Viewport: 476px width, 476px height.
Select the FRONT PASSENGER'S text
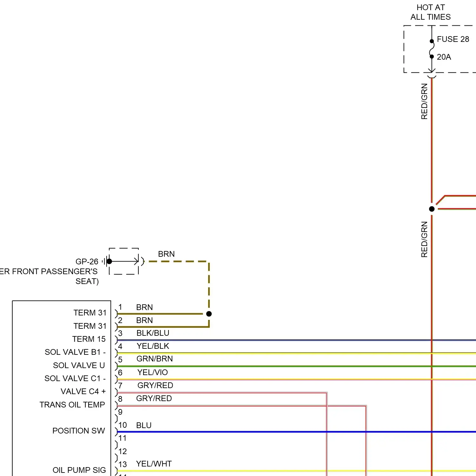point(55,272)
